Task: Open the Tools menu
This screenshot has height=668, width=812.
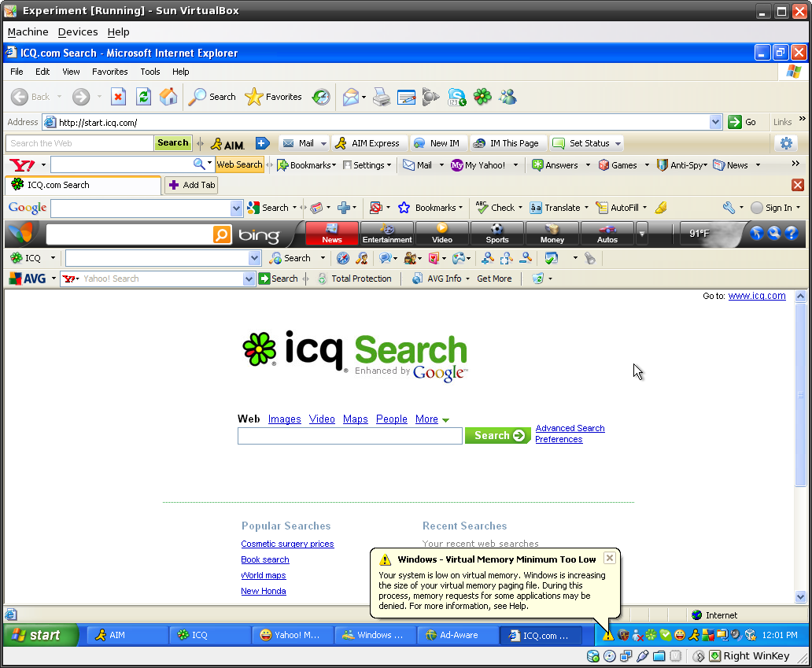Action: pos(150,72)
